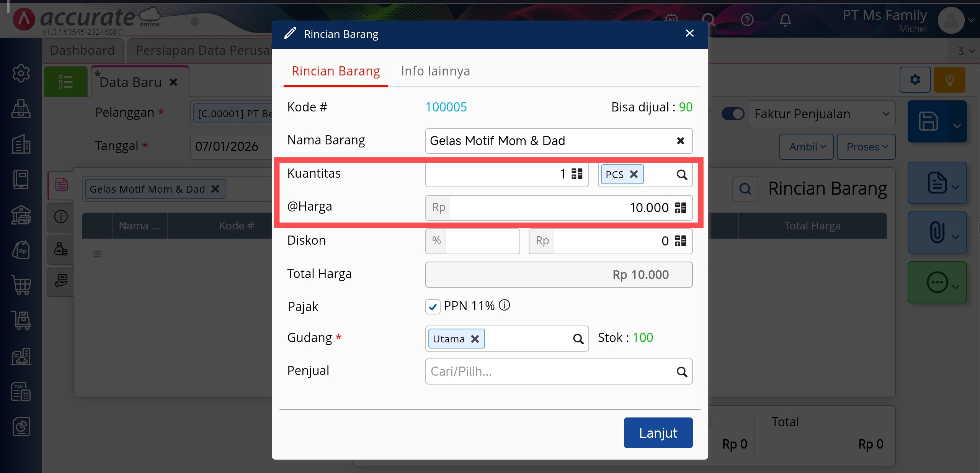Switch to the Info lainnya tab
The height and width of the screenshot is (473, 980).
tap(435, 71)
